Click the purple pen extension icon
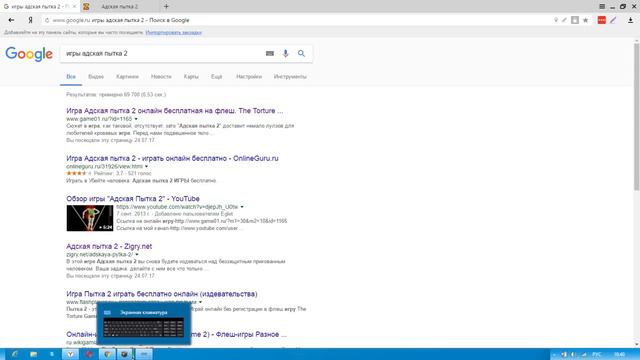640x360 pixels. coord(613,20)
